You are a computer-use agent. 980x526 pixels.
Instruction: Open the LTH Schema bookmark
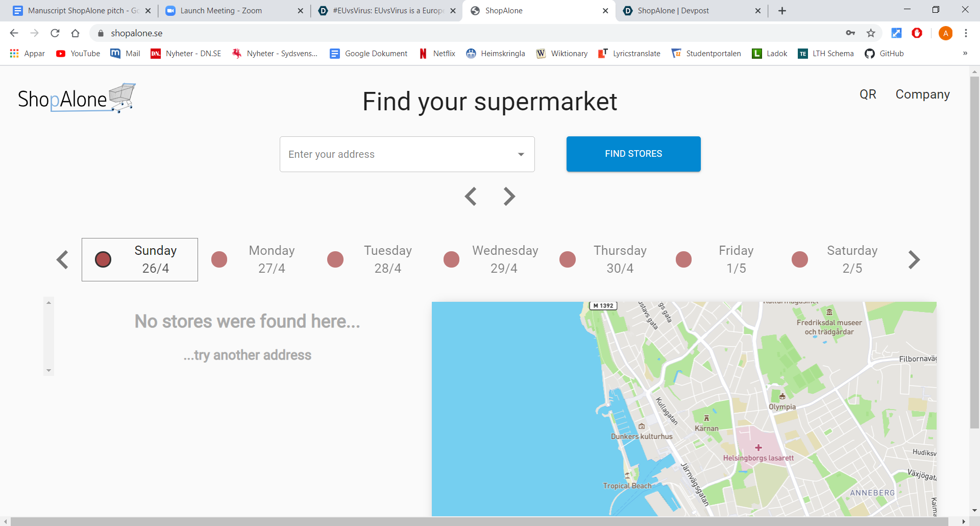(x=826, y=54)
